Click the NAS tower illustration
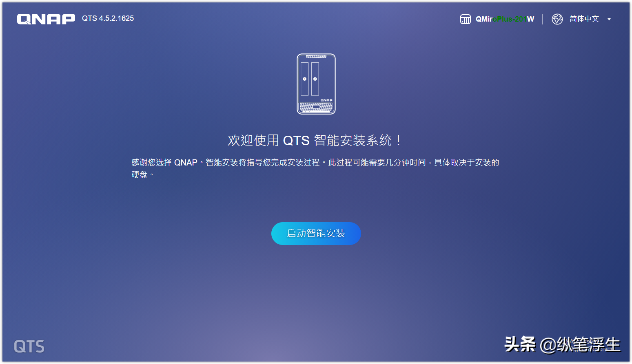The image size is (632, 364). coord(316,84)
